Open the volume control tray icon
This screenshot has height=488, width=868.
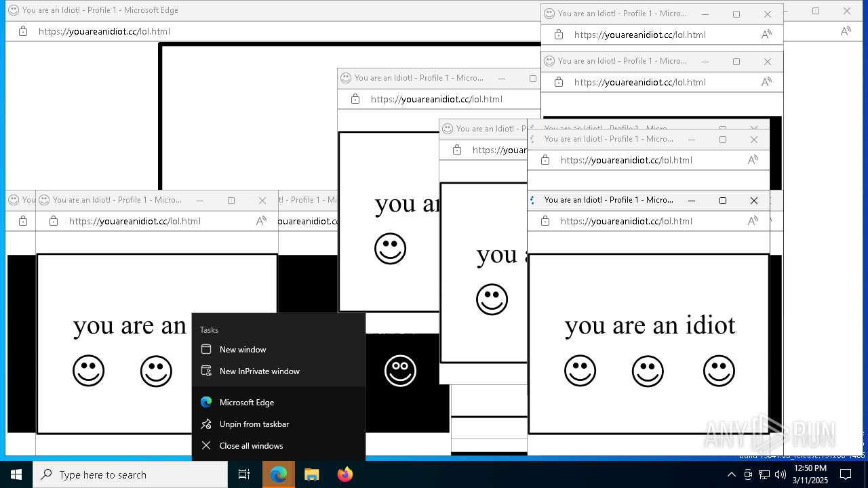[781, 474]
